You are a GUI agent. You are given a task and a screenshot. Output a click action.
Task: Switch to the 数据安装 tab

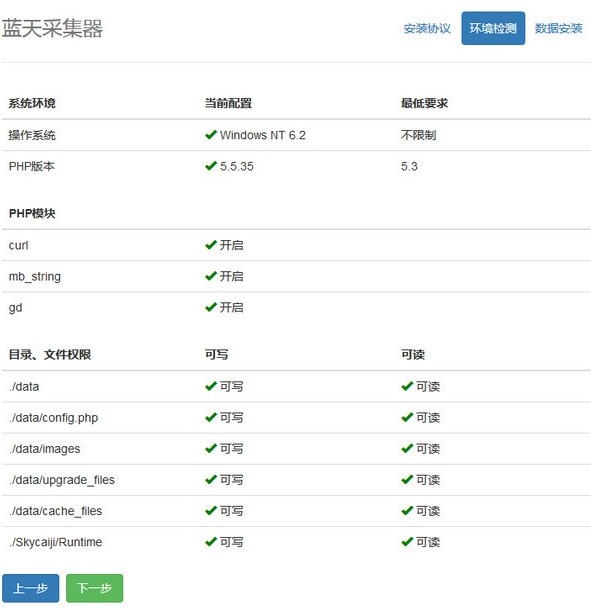(558, 28)
